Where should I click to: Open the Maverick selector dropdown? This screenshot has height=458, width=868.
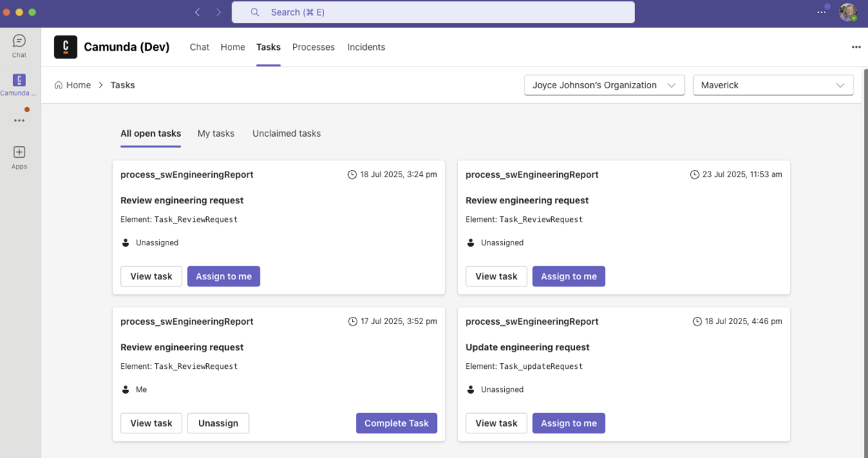point(773,85)
